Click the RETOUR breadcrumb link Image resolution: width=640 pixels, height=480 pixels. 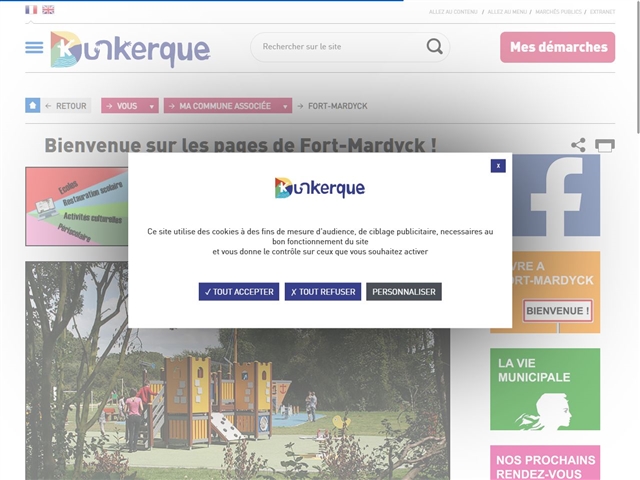[x=66, y=106]
